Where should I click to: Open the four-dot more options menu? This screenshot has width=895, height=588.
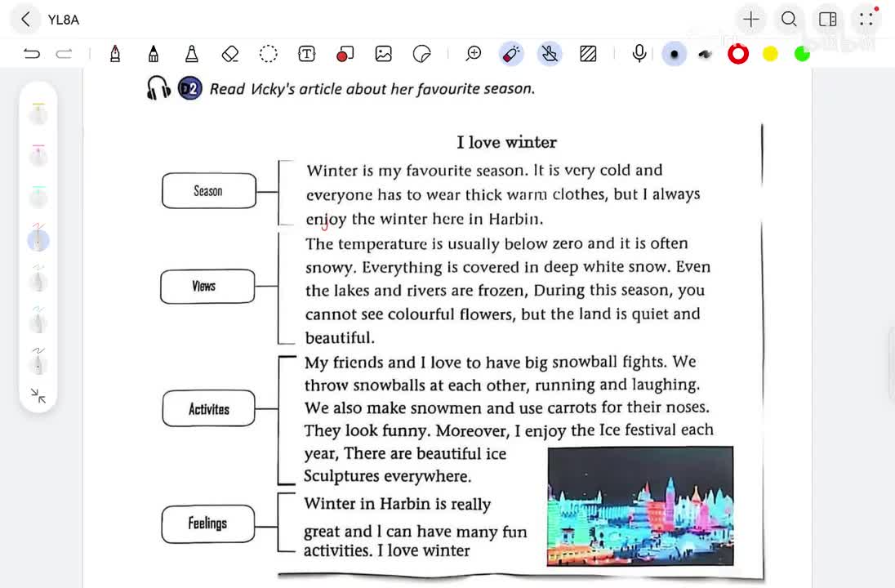point(866,20)
